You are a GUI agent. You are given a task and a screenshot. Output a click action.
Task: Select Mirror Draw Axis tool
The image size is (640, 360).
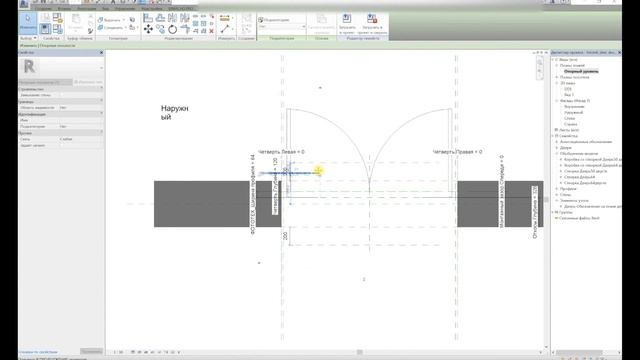tap(185, 18)
